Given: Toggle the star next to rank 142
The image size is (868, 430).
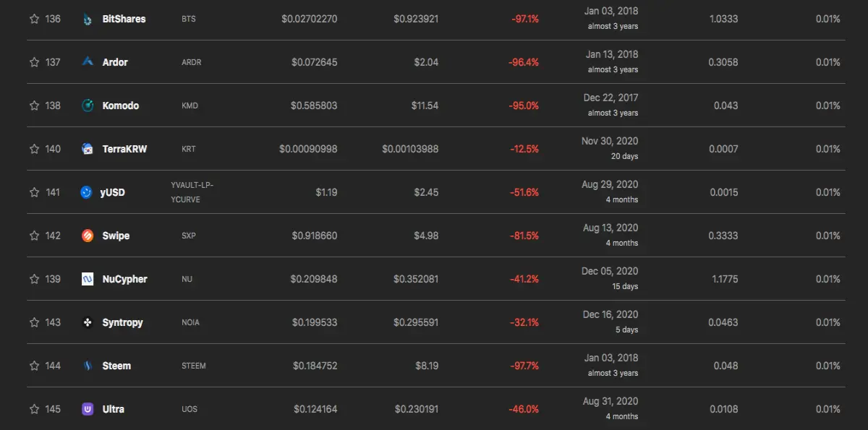Looking at the screenshot, I should tap(34, 236).
